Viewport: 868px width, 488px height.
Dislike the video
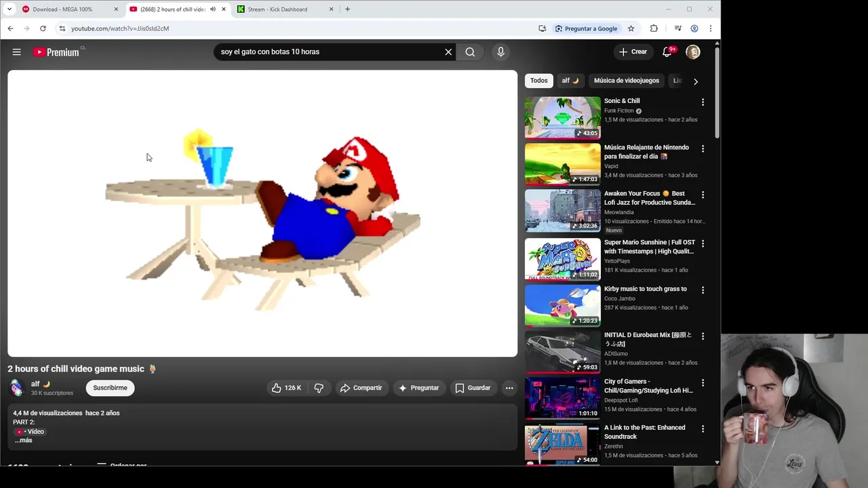319,388
